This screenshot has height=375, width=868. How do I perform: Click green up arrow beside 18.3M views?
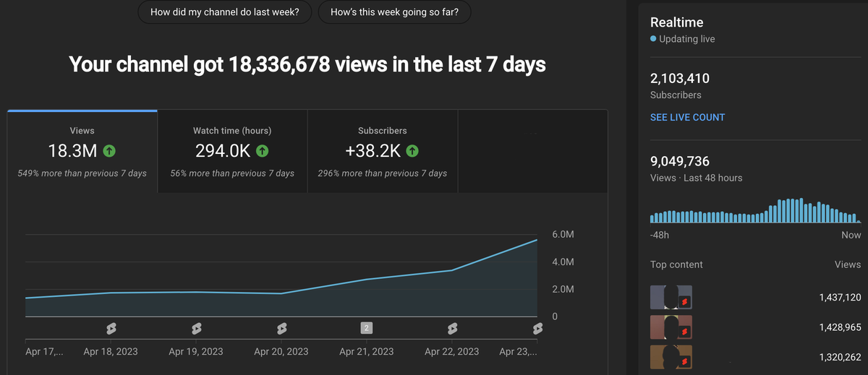(109, 152)
